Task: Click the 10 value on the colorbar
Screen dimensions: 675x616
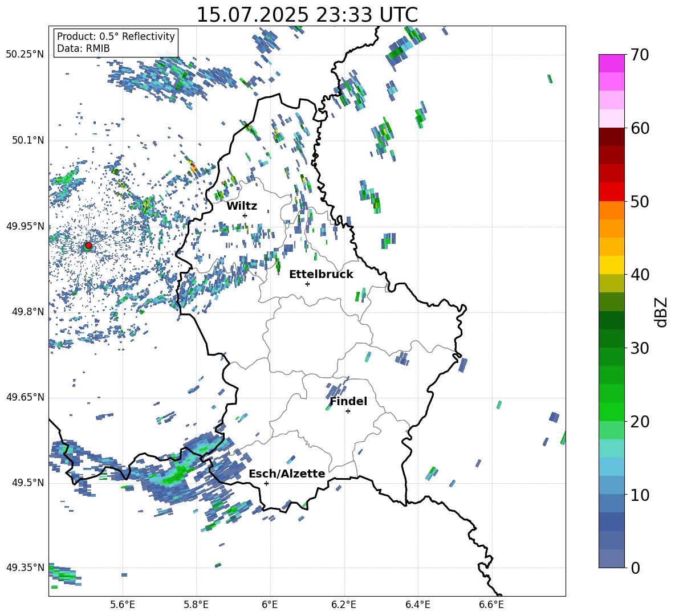Action: pos(640,495)
